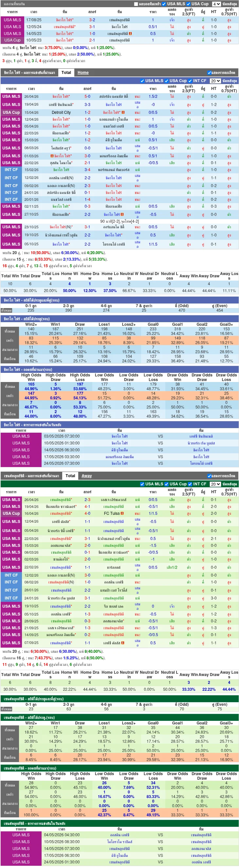
Task: Open St. Louis City matches count dropdown 20
Action: 215,484
